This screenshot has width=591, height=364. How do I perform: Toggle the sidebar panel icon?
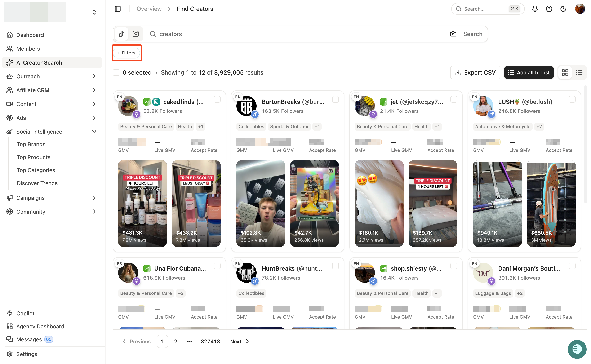click(x=117, y=9)
